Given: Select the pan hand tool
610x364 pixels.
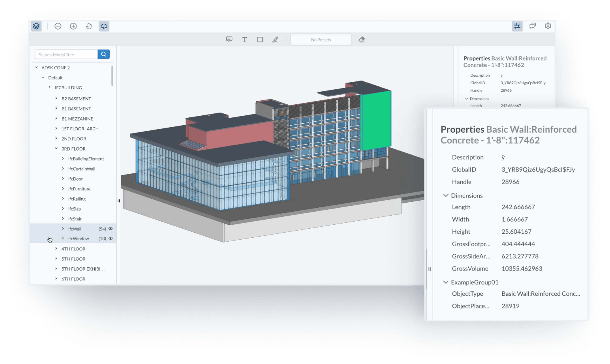Looking at the screenshot, I should pyautogui.click(x=89, y=26).
